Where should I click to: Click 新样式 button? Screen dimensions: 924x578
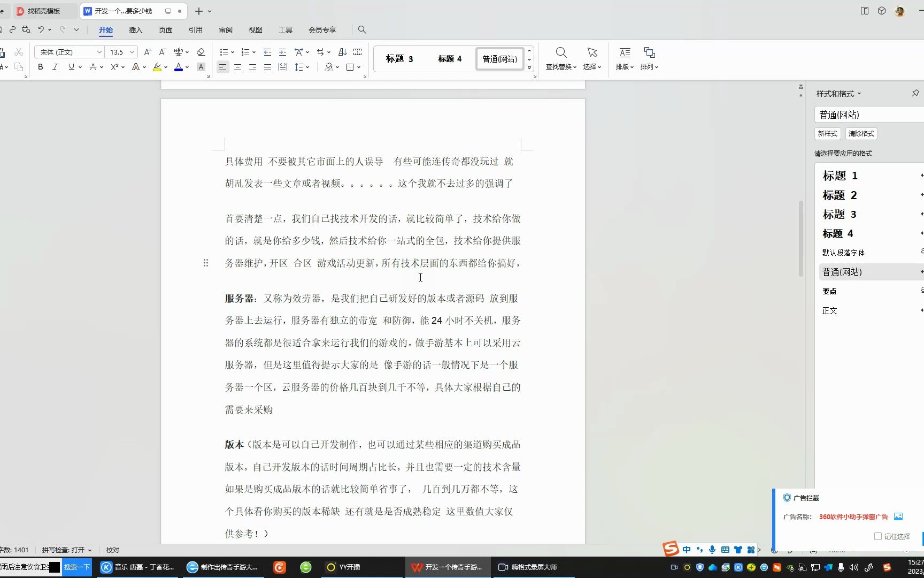pyautogui.click(x=827, y=133)
